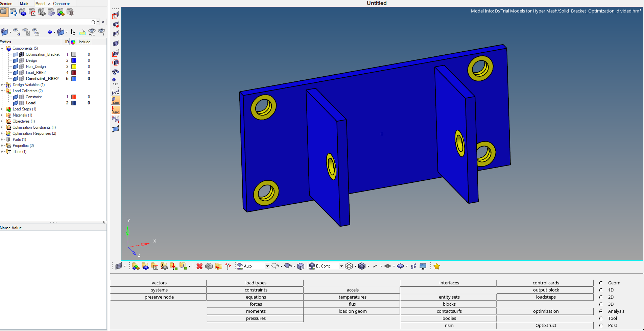
Task: Select the entity selector arrow icon
Action: [x=72, y=32]
